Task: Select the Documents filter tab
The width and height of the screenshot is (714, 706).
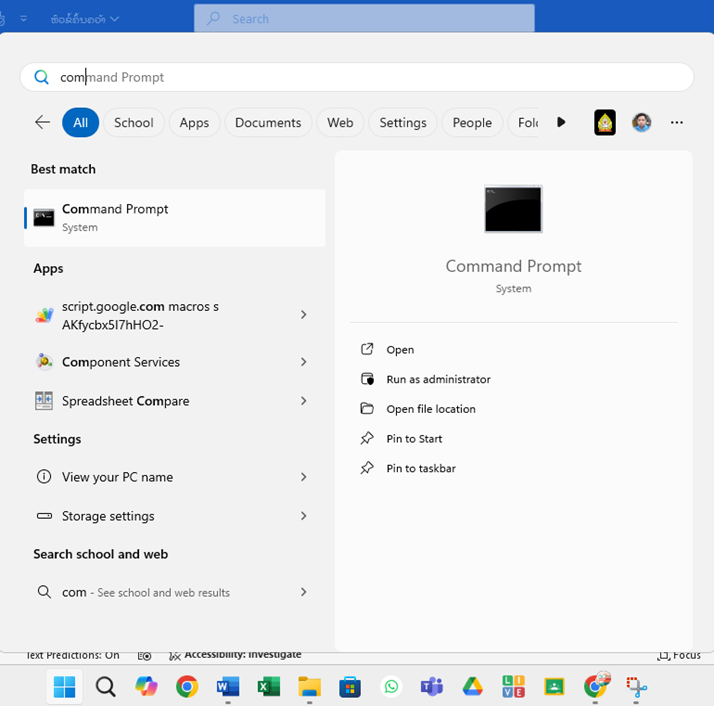Action: pyautogui.click(x=268, y=122)
